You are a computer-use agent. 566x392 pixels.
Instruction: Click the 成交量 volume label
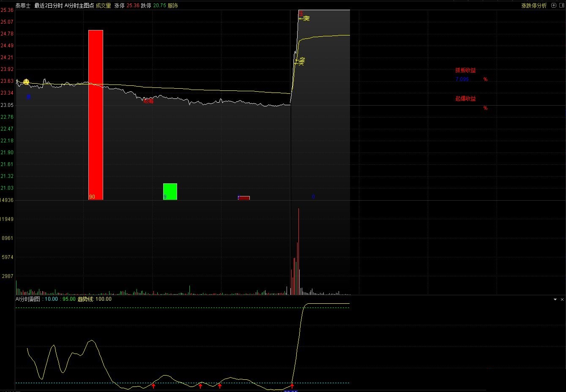tap(103, 5)
